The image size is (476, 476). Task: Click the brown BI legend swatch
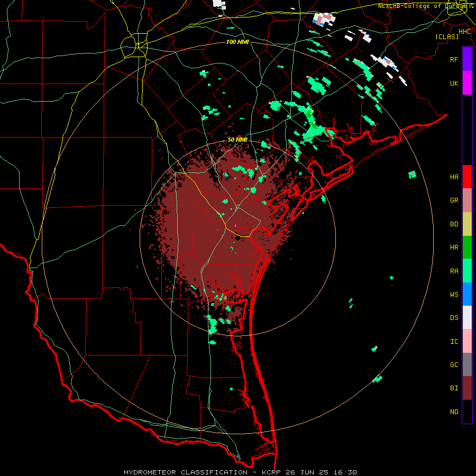click(467, 388)
